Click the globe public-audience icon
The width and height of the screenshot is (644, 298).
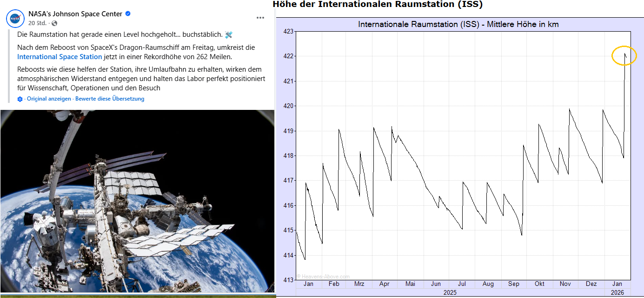coord(54,23)
